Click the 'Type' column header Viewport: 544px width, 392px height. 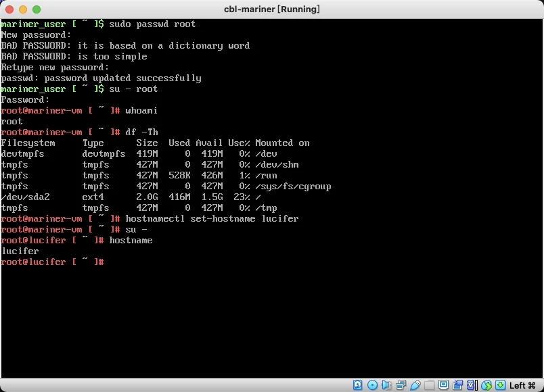[x=93, y=143]
